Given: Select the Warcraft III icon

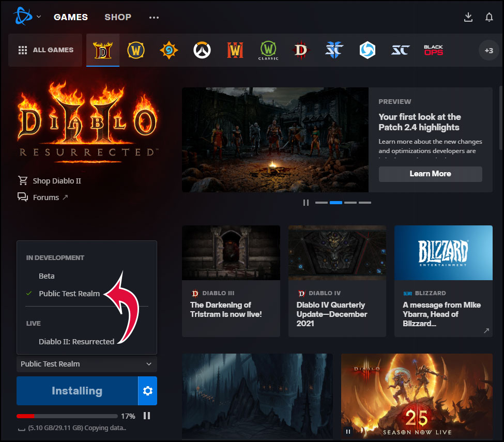Looking at the screenshot, I should (235, 50).
